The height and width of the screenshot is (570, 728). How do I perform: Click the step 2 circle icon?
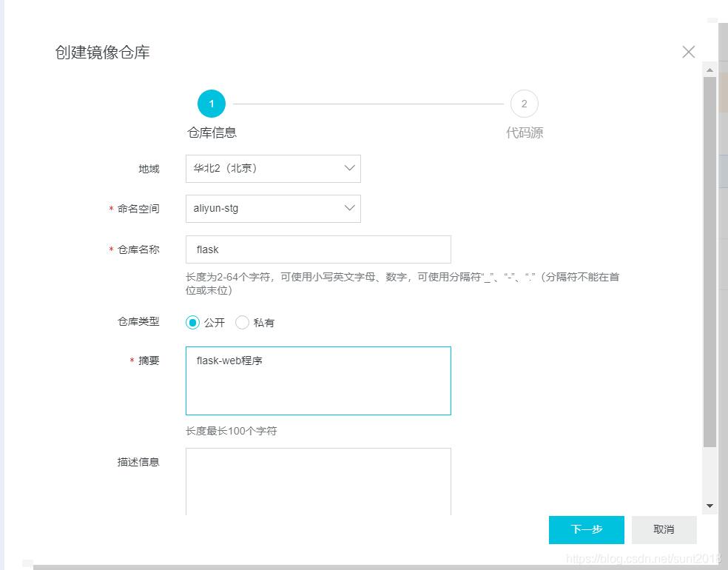[x=525, y=104]
